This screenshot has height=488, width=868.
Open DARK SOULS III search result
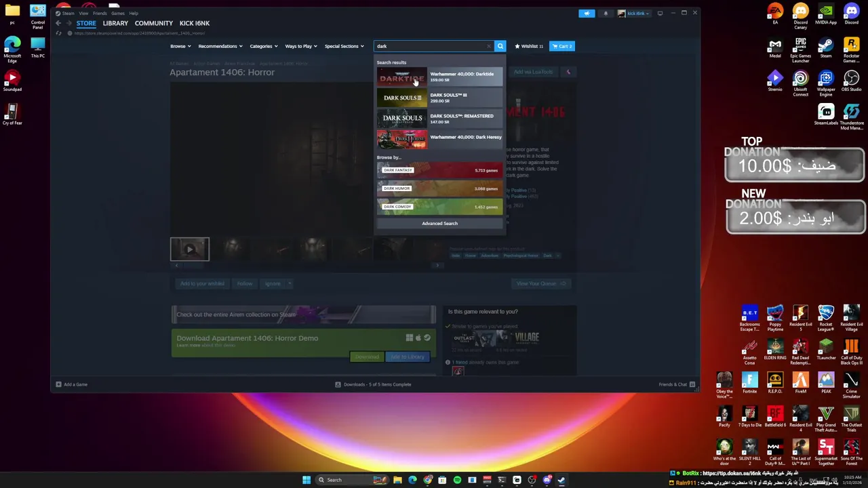[x=440, y=98]
